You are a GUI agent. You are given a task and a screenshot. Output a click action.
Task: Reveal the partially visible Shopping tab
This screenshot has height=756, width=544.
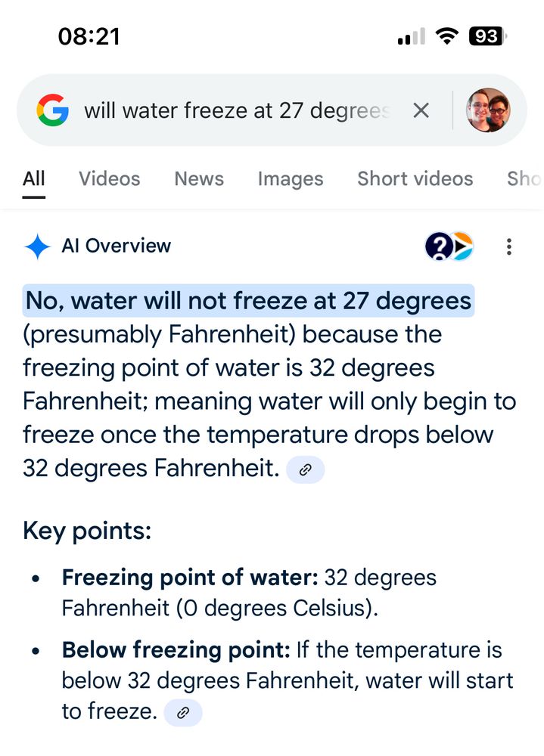[x=527, y=178]
